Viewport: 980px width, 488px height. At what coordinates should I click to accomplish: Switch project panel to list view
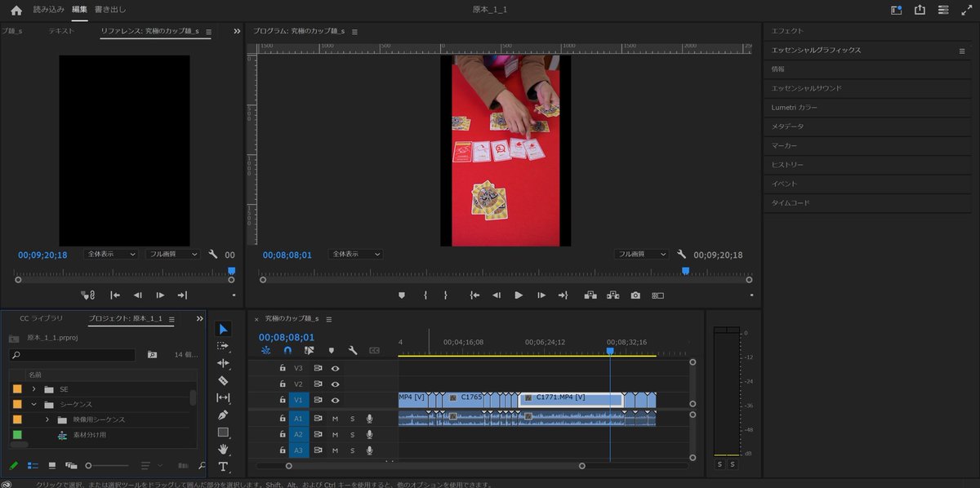coord(33,465)
